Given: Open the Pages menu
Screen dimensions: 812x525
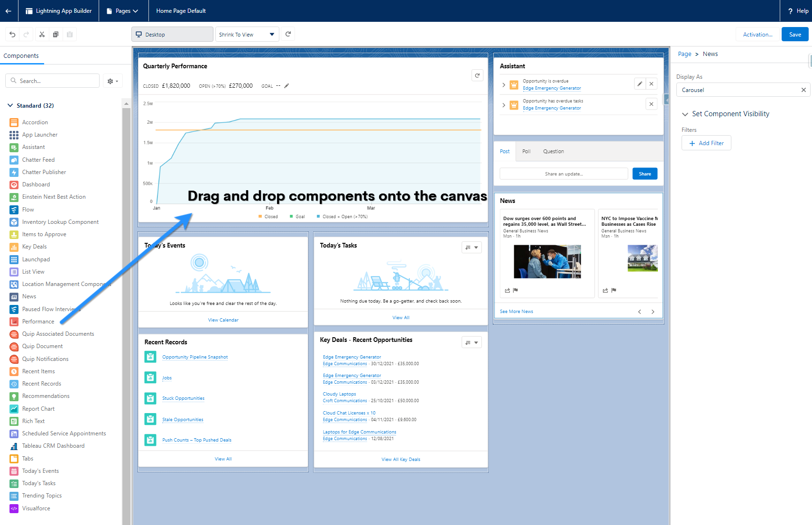Looking at the screenshot, I should coord(123,11).
